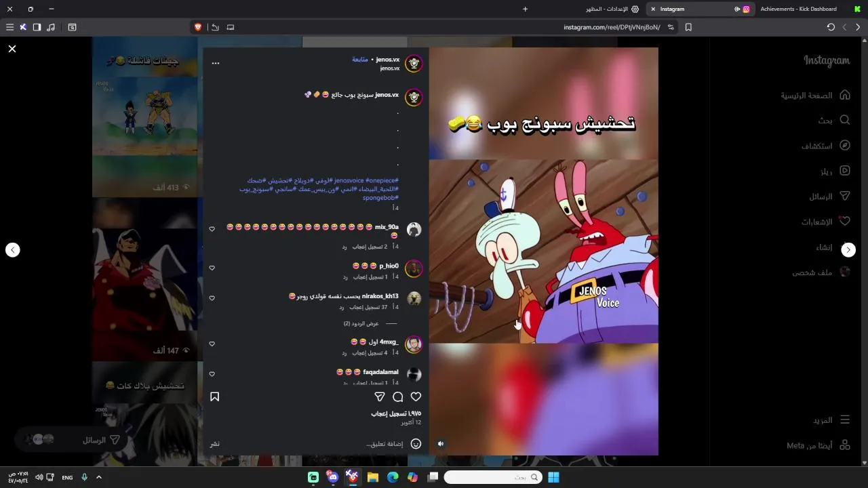The width and height of the screenshot is (868, 488).
Task: Like mix_90a's comment
Action: (x=212, y=229)
